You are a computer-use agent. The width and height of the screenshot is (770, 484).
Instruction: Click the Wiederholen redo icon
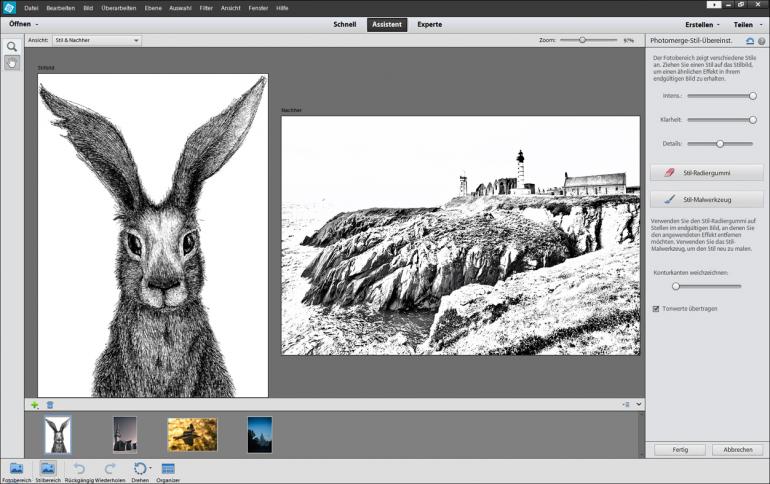(x=110, y=468)
